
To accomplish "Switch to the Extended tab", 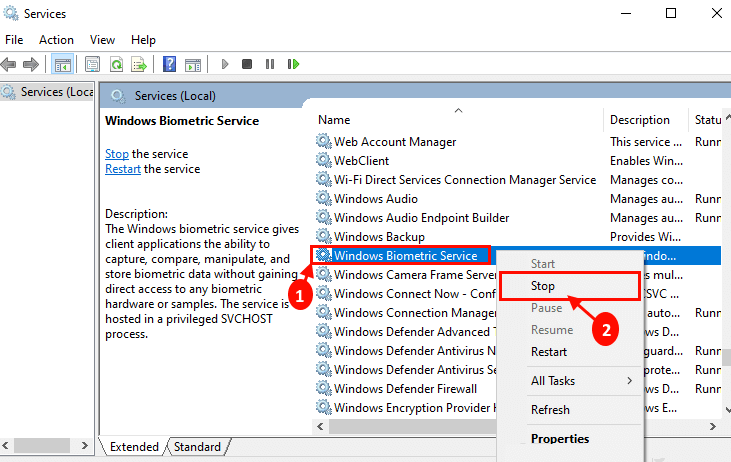I will [134, 447].
